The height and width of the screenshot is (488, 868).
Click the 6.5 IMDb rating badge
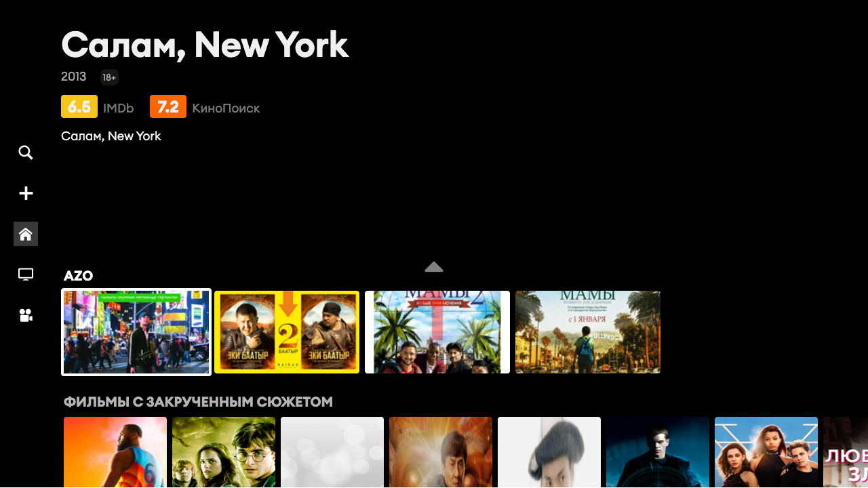coord(79,107)
